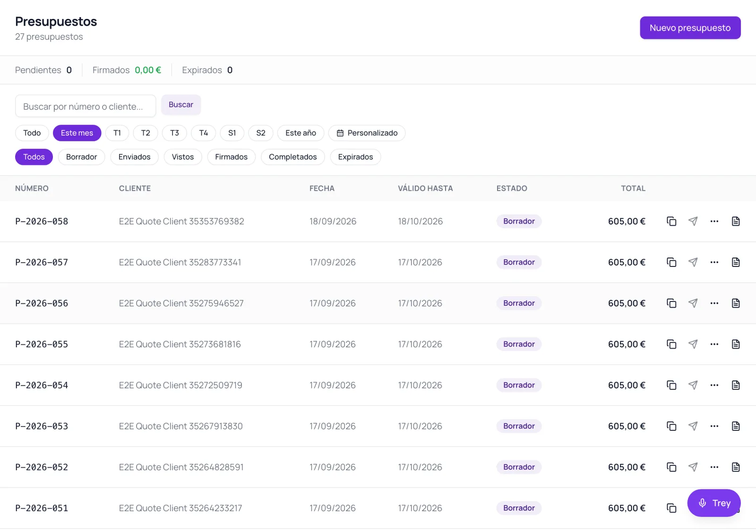This screenshot has height=532, width=756.
Task: Open more options for P-2026-056
Action: click(x=714, y=303)
